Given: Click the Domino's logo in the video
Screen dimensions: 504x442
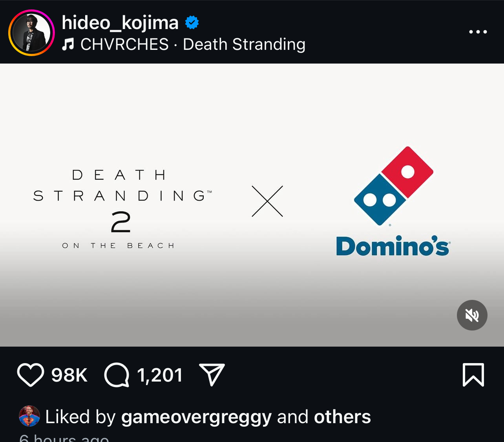Looking at the screenshot, I should coord(393,201).
